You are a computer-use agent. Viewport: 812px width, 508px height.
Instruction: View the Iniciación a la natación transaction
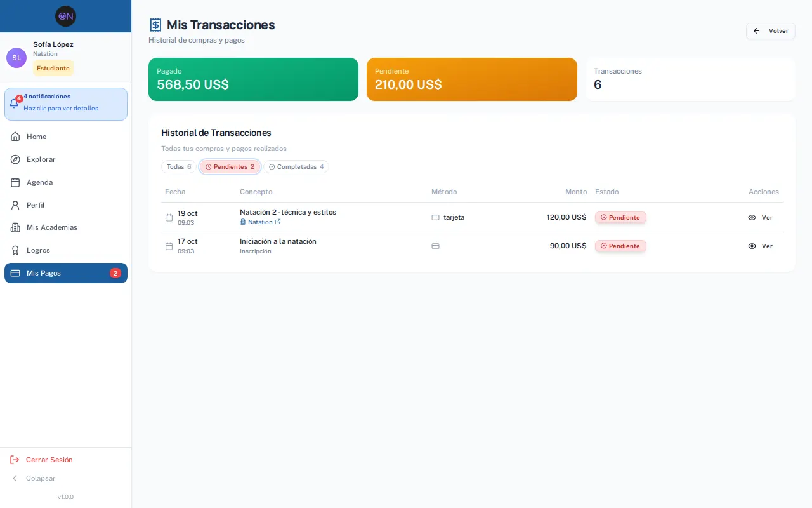coord(760,246)
